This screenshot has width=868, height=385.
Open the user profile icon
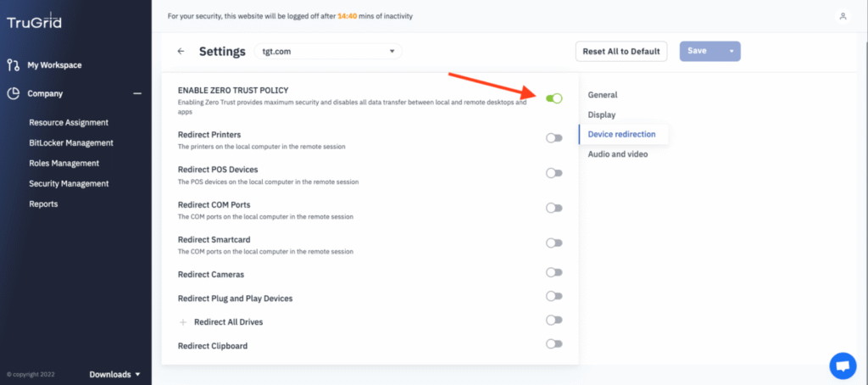tap(843, 16)
